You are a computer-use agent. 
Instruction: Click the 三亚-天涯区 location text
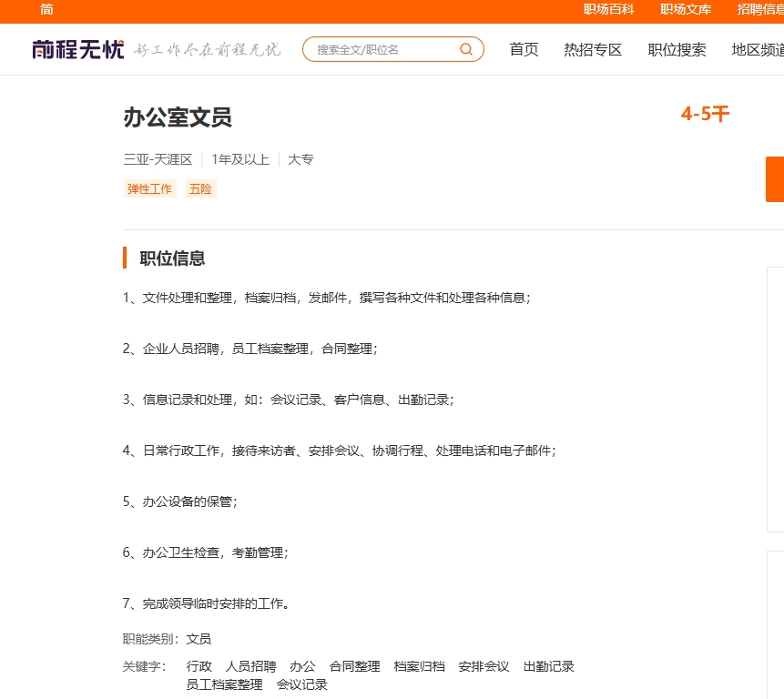(157, 158)
